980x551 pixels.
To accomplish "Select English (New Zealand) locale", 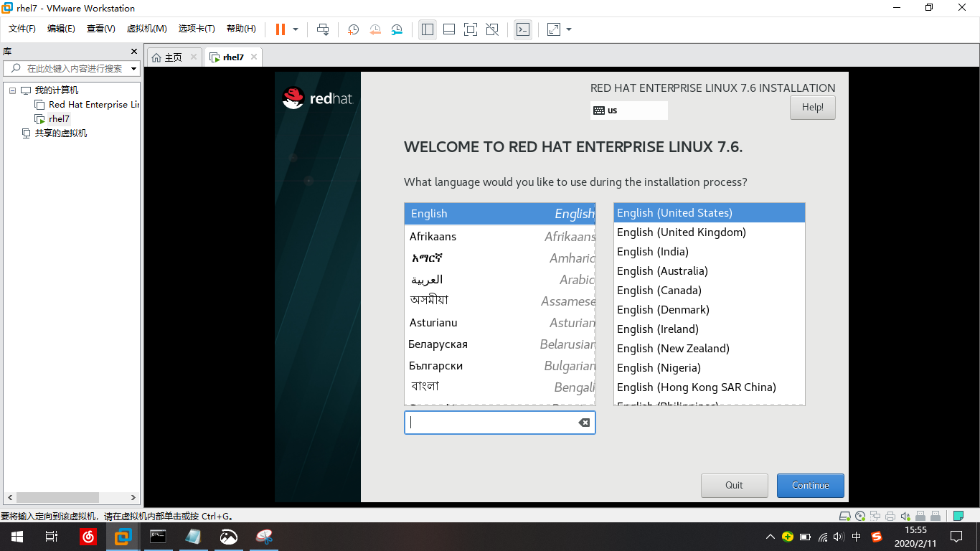I will pyautogui.click(x=710, y=349).
